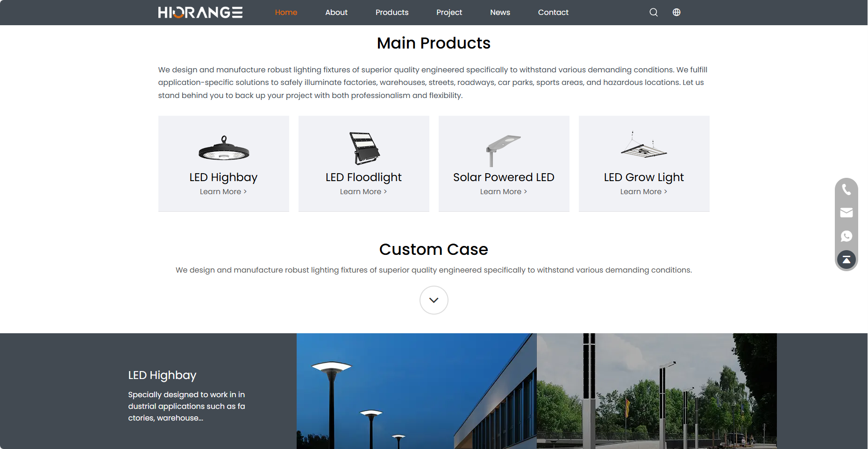Click the search magnifier icon in header
The width and height of the screenshot is (868, 449).
[654, 13]
